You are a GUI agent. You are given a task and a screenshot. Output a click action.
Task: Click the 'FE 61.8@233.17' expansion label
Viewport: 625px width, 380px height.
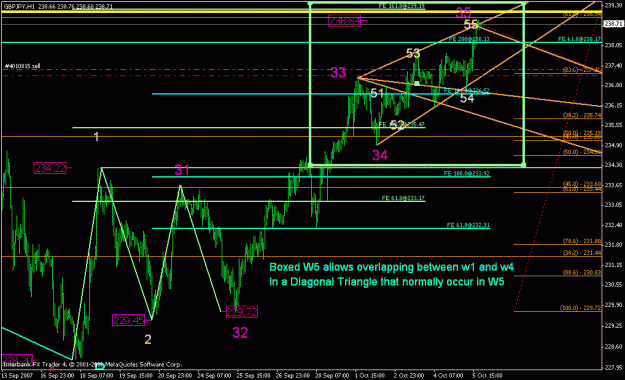click(403, 198)
